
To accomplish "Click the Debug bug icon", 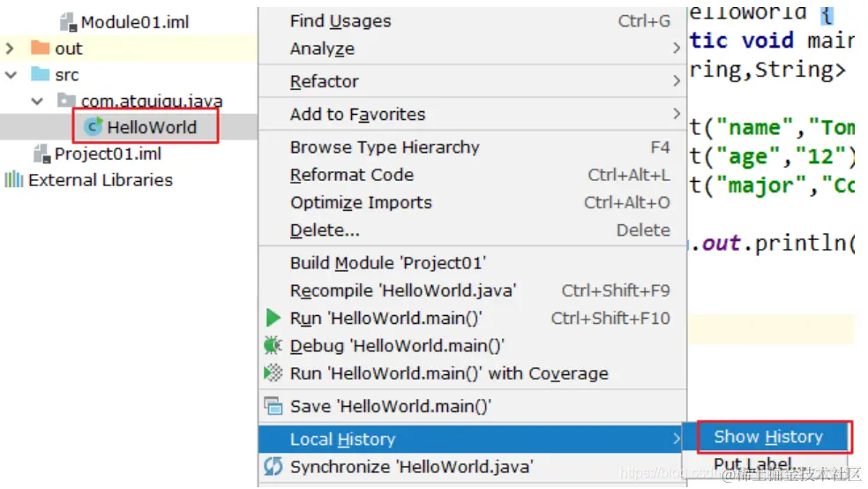I will coord(273,346).
